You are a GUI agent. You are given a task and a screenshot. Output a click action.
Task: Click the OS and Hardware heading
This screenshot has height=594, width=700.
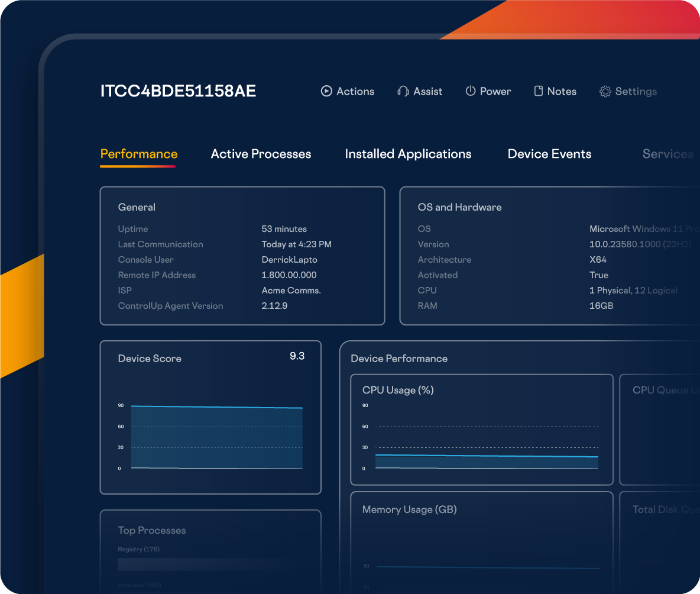(x=459, y=207)
